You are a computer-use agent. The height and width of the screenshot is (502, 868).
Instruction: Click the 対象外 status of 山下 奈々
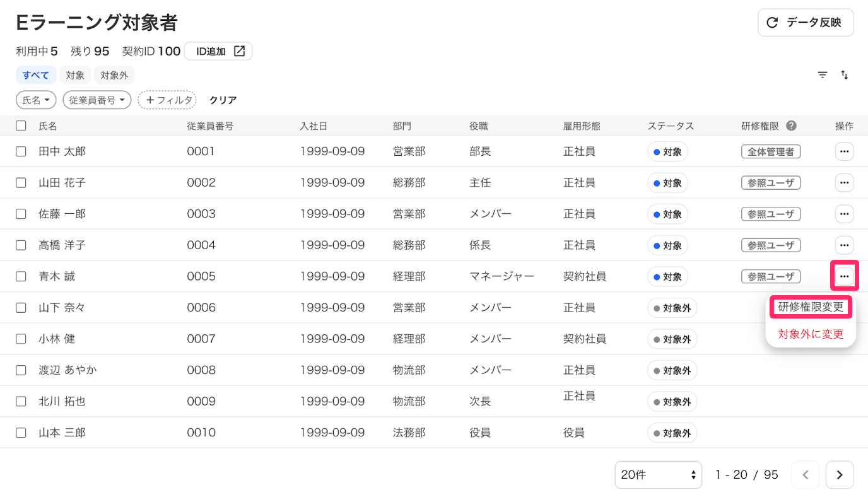672,308
